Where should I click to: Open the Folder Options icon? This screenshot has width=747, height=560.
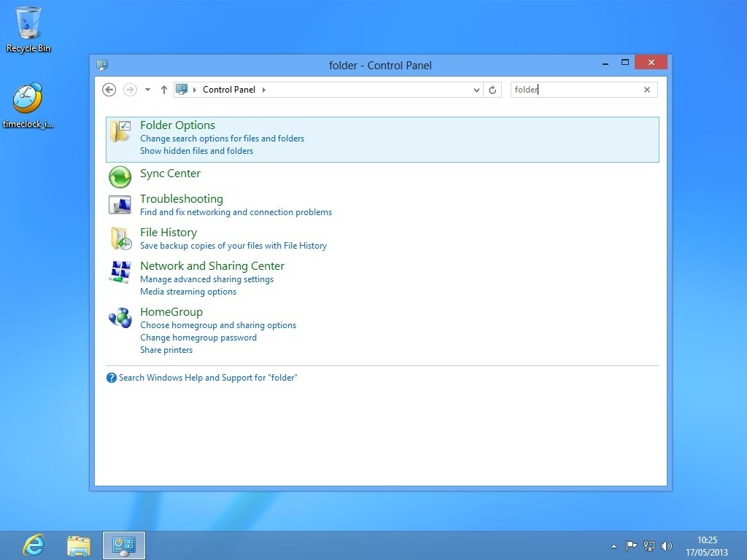[x=120, y=131]
